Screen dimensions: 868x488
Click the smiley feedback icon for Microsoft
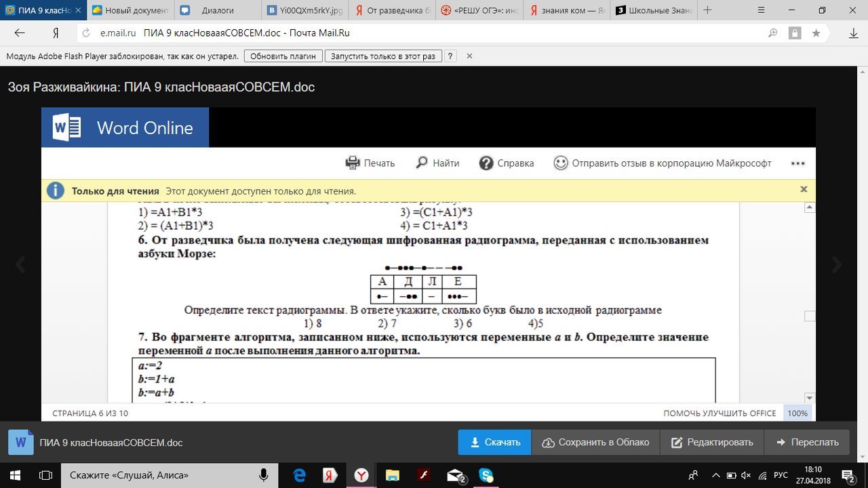[x=560, y=163]
